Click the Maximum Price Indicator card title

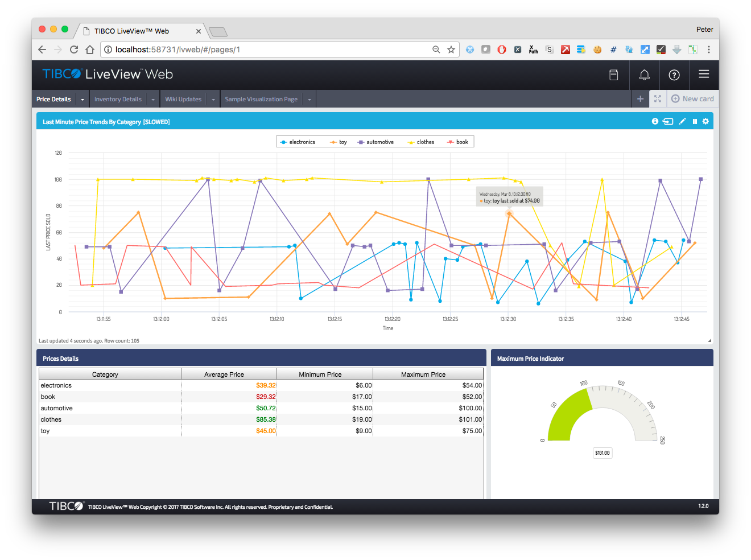coord(530,359)
